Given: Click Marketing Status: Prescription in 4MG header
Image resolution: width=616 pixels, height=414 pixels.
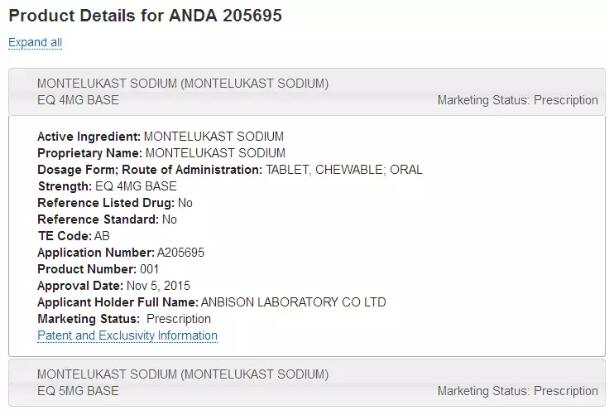Looking at the screenshot, I should pyautogui.click(x=518, y=100).
